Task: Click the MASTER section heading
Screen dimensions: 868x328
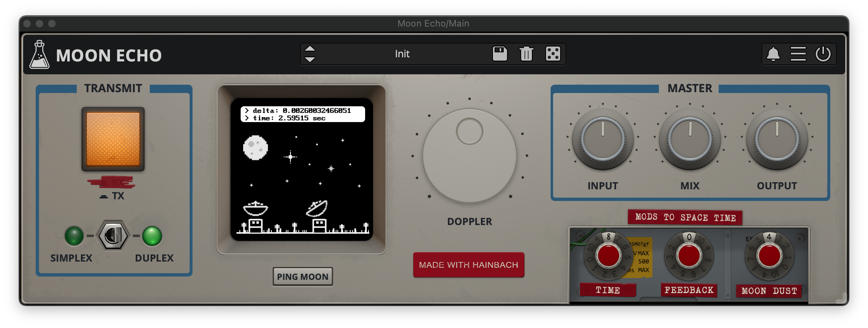Action: click(x=690, y=88)
